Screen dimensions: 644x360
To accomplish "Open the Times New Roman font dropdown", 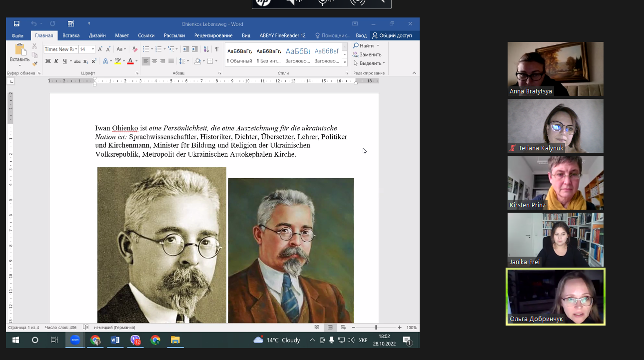I will click(76, 49).
